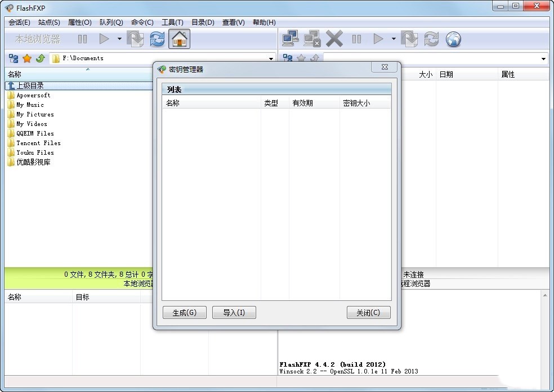Open the F:\Documents path dropdown
554x392 pixels.
[271, 58]
